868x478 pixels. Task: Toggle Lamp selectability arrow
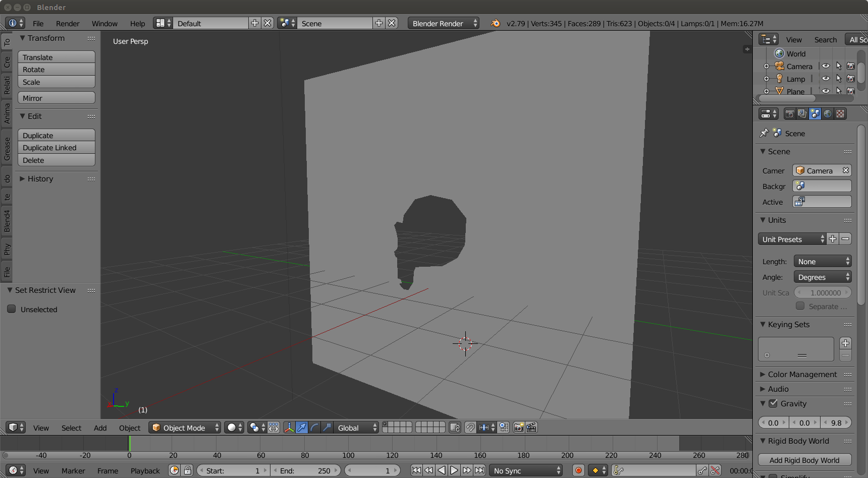(x=839, y=79)
